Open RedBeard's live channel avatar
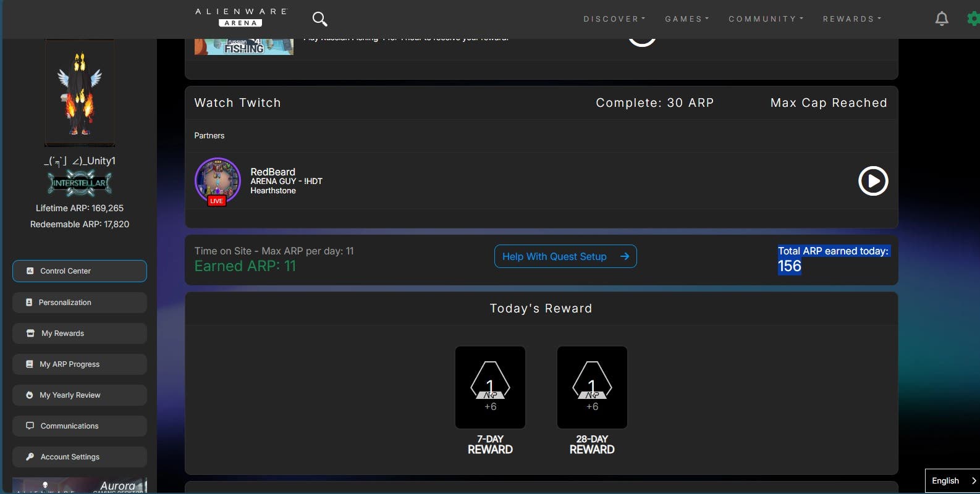This screenshot has height=494, width=980. tap(218, 180)
